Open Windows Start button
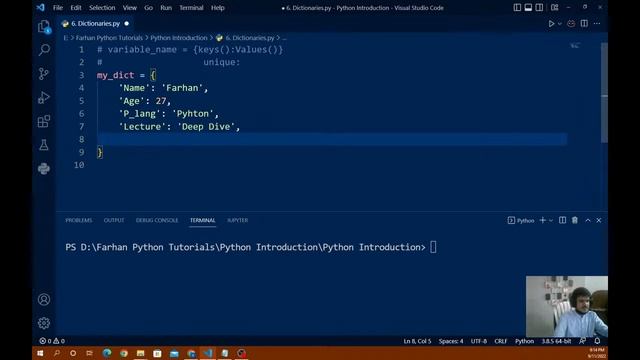The height and width of the screenshot is (360, 640). click(40, 353)
